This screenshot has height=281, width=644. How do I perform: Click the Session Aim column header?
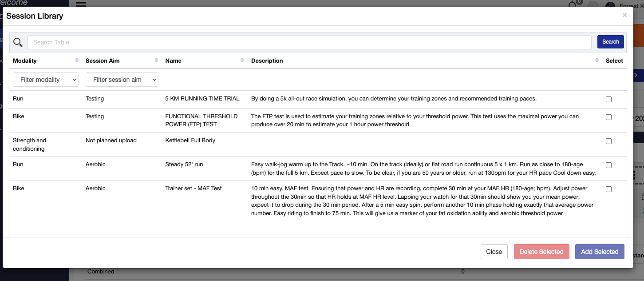(x=103, y=60)
